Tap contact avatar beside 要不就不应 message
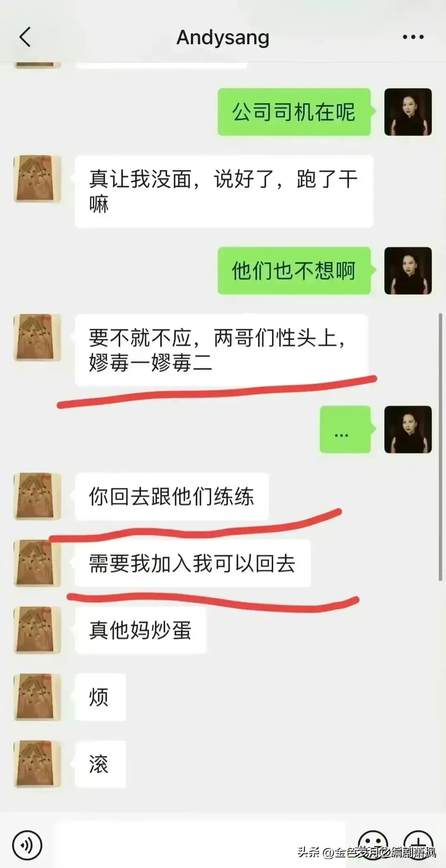The height and width of the screenshot is (868, 446). click(x=38, y=338)
